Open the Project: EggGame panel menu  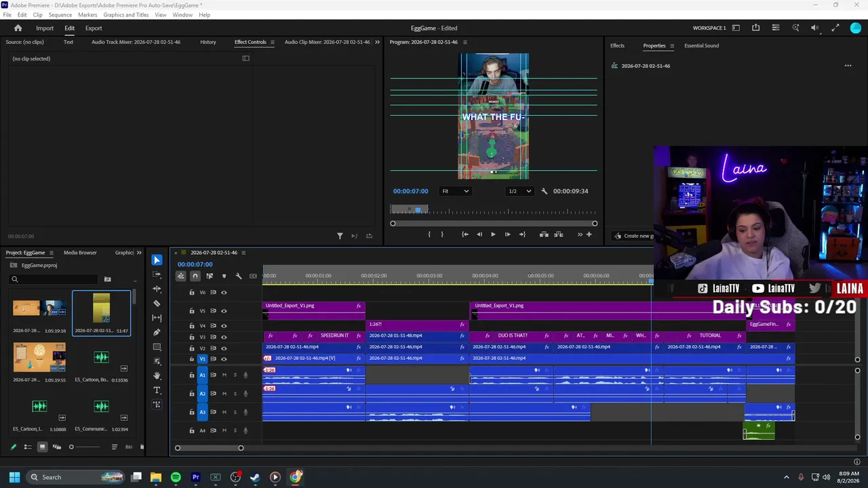52,253
